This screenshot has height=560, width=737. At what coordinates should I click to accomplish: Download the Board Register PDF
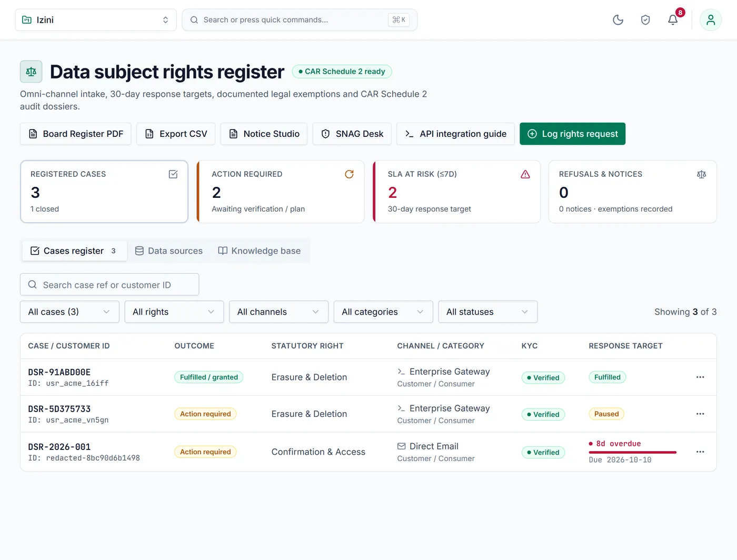pyautogui.click(x=76, y=134)
